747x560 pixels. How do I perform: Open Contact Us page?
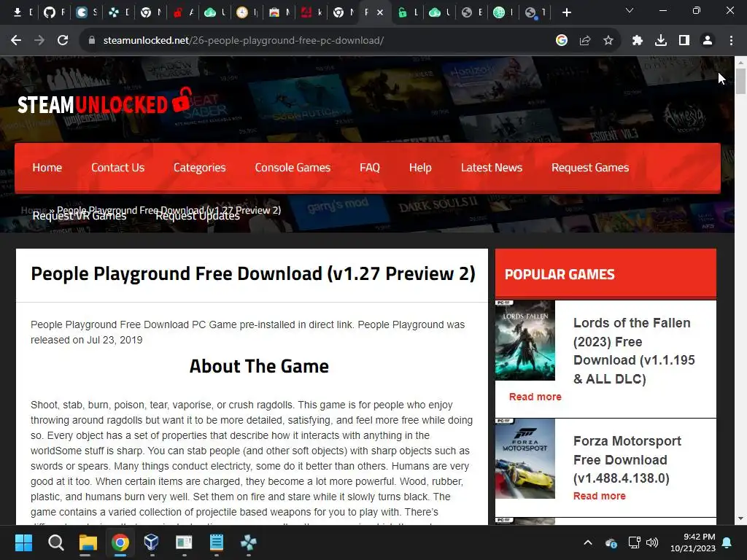click(117, 168)
